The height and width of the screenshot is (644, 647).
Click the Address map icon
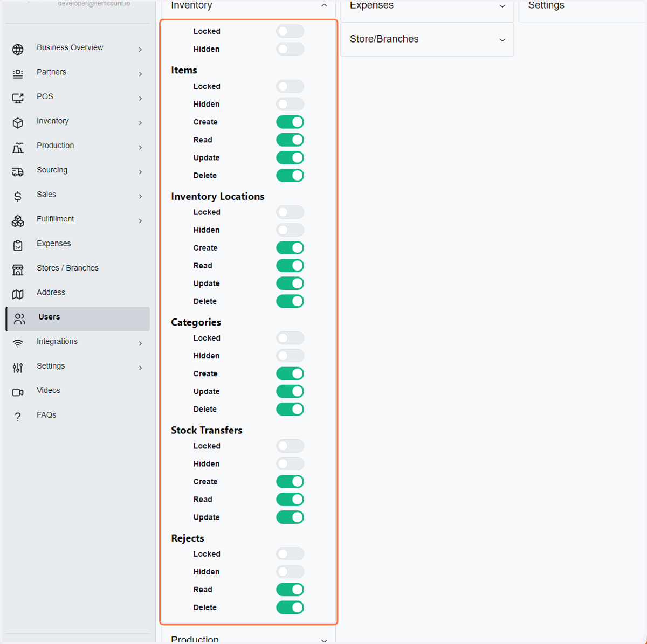18,294
